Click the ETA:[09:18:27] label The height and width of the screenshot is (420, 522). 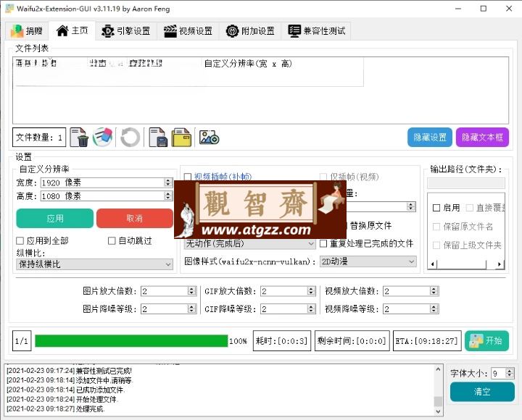(427, 341)
